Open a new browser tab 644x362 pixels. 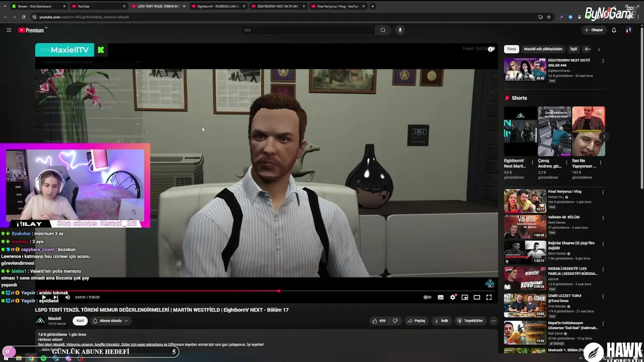point(372,6)
